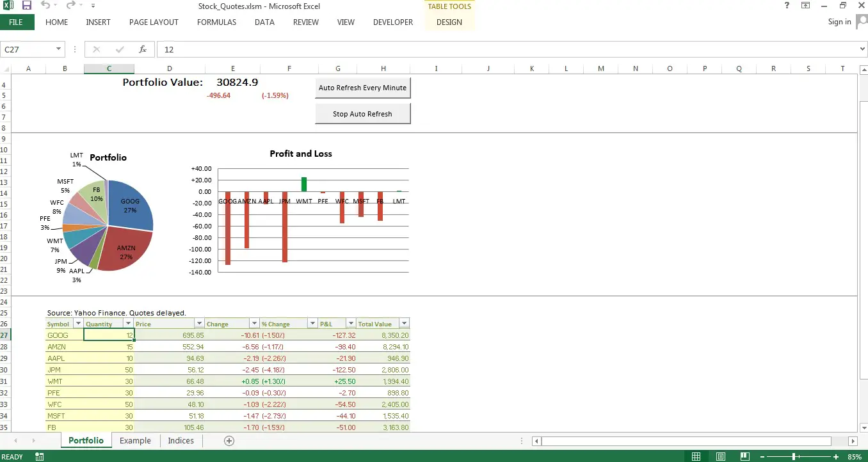The height and width of the screenshot is (462, 868).
Task: Click the Auto Refresh Every Minute button
Action: click(362, 88)
